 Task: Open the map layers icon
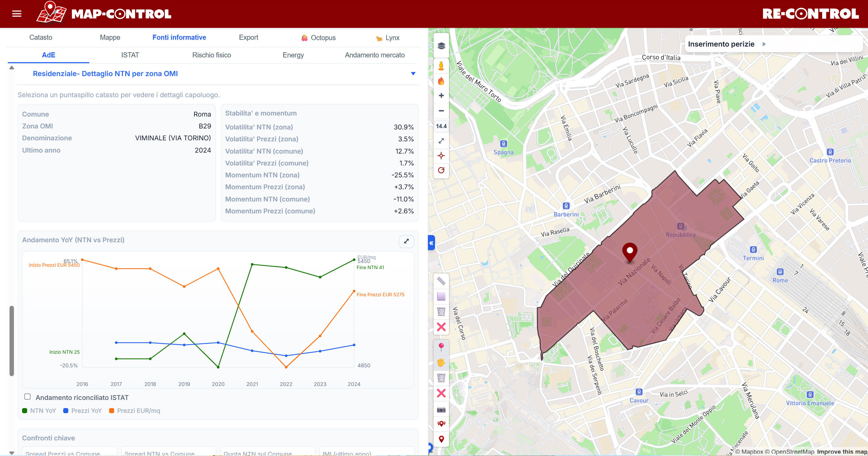pos(441,46)
